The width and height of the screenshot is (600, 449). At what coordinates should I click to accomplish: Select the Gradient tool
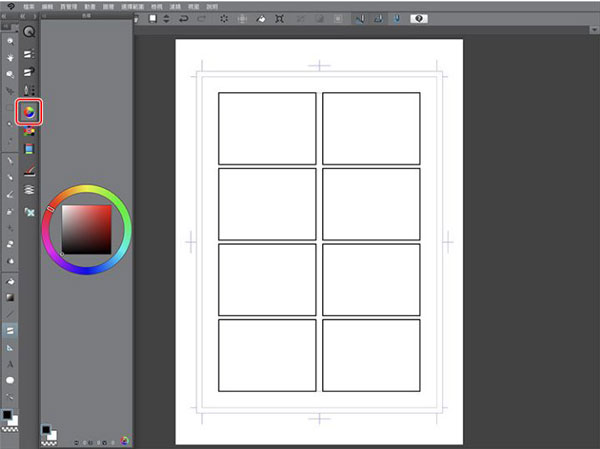[x=10, y=297]
